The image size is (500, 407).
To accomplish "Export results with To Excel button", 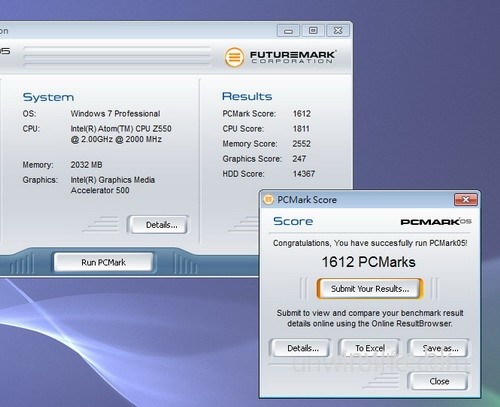I will click(369, 348).
